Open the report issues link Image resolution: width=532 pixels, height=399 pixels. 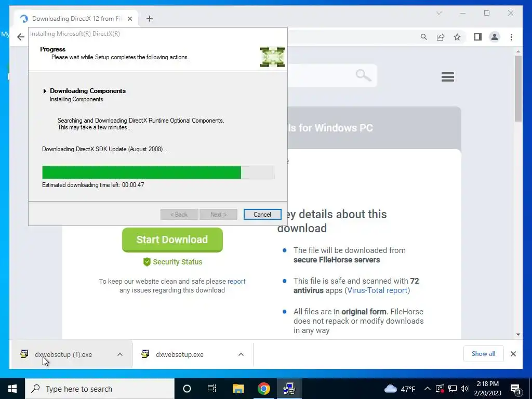(x=236, y=281)
